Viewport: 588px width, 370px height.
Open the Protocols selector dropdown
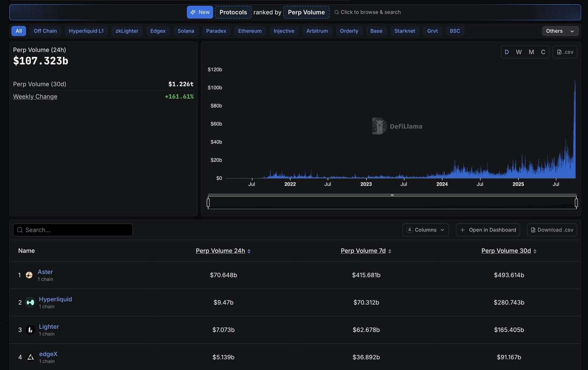(x=233, y=12)
